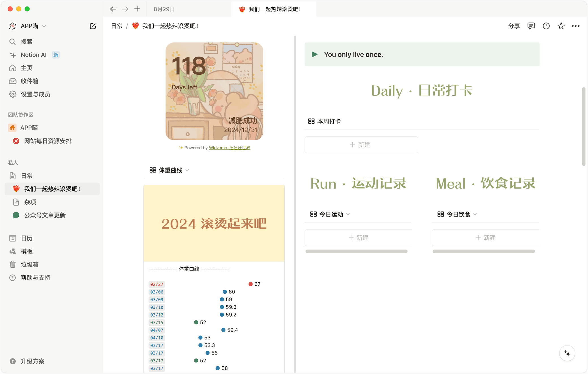Open the 网站每日资源安排 page
The image size is (588, 374).
click(48, 141)
